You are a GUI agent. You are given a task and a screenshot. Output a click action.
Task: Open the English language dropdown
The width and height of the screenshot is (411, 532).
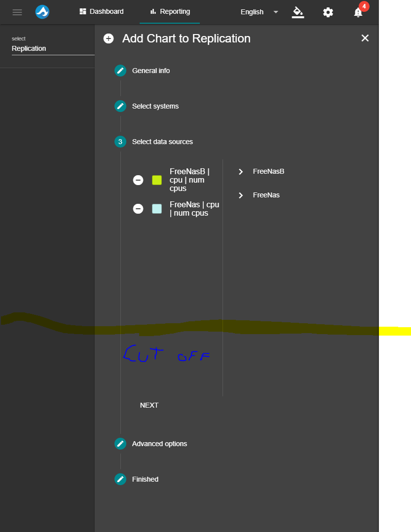(x=260, y=12)
